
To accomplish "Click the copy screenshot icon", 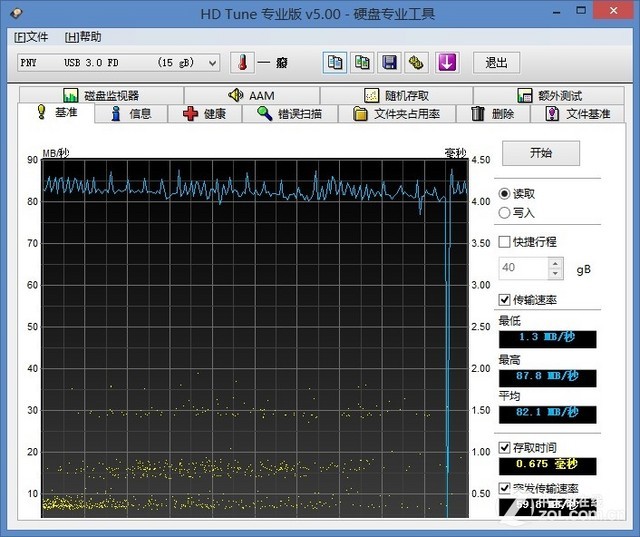I will point(362,62).
